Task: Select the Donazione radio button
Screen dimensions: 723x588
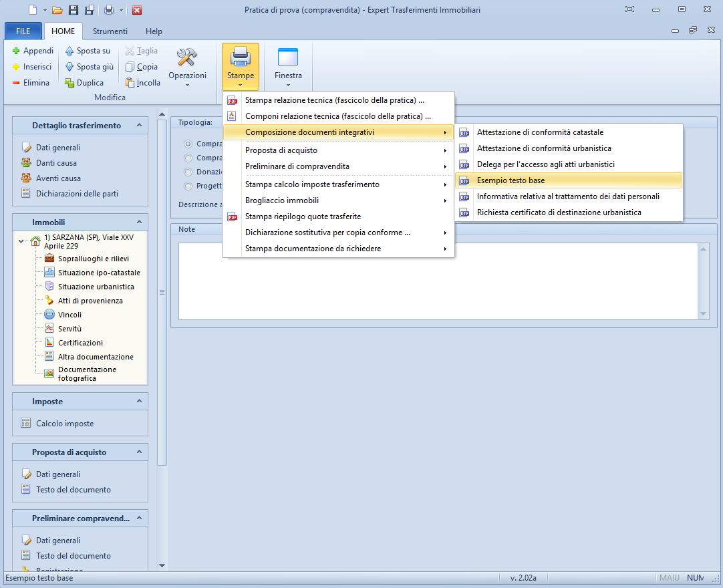Action: pyautogui.click(x=188, y=172)
